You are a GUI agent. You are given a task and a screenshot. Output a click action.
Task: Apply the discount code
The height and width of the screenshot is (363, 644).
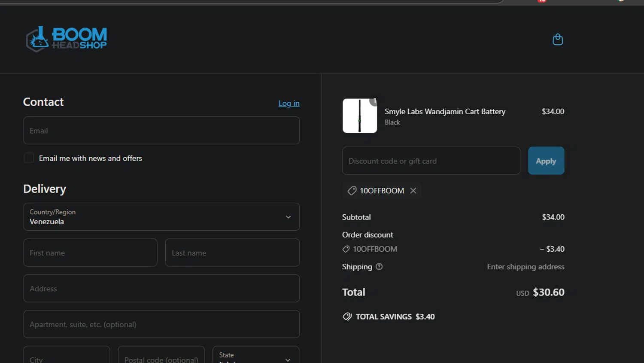coord(546,161)
